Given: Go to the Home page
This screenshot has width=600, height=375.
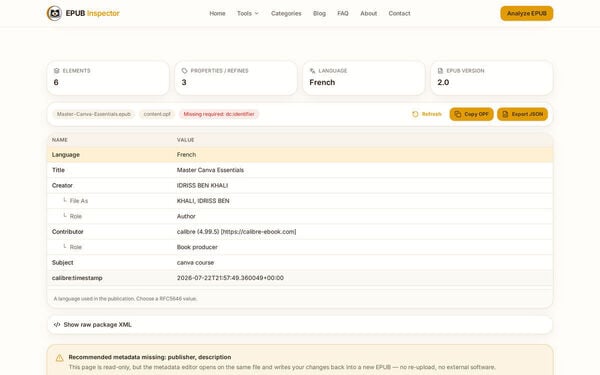Looking at the screenshot, I should point(217,13).
